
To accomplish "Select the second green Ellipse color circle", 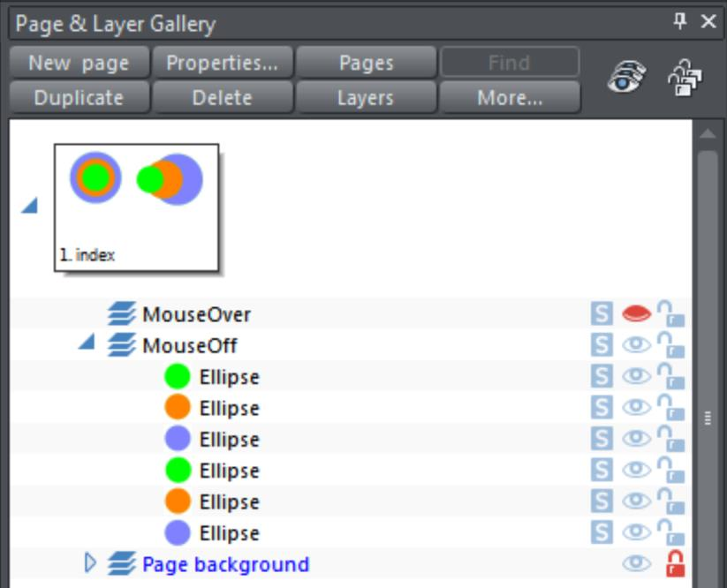I will click(178, 470).
